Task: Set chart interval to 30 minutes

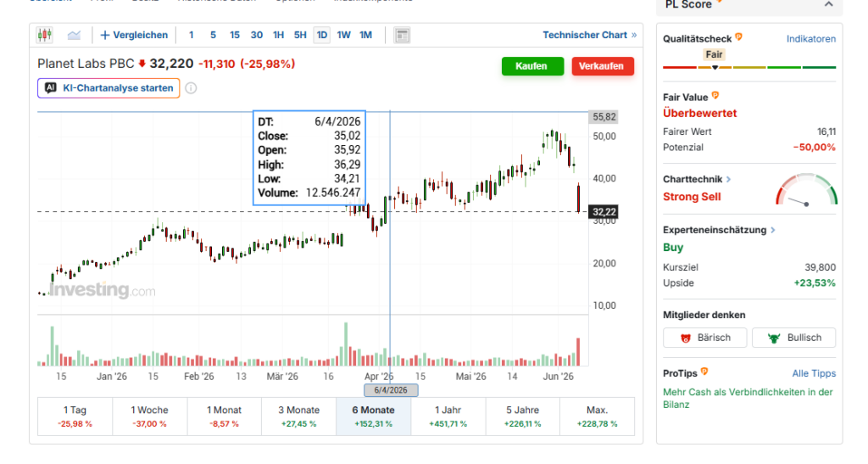Action: coord(256,35)
